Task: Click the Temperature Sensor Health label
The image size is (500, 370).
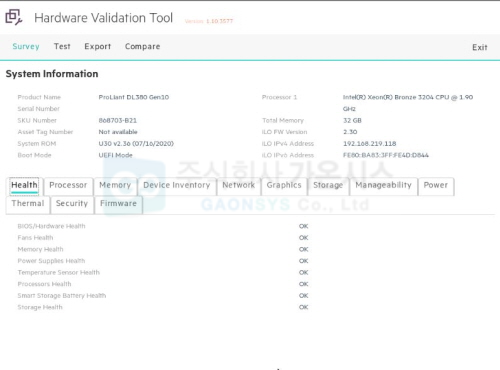Action: [x=59, y=273]
